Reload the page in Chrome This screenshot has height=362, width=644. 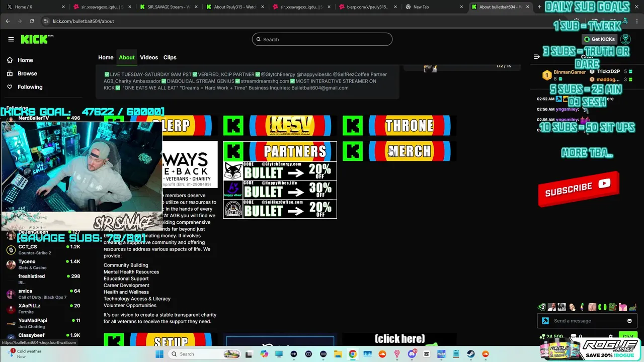(x=32, y=21)
